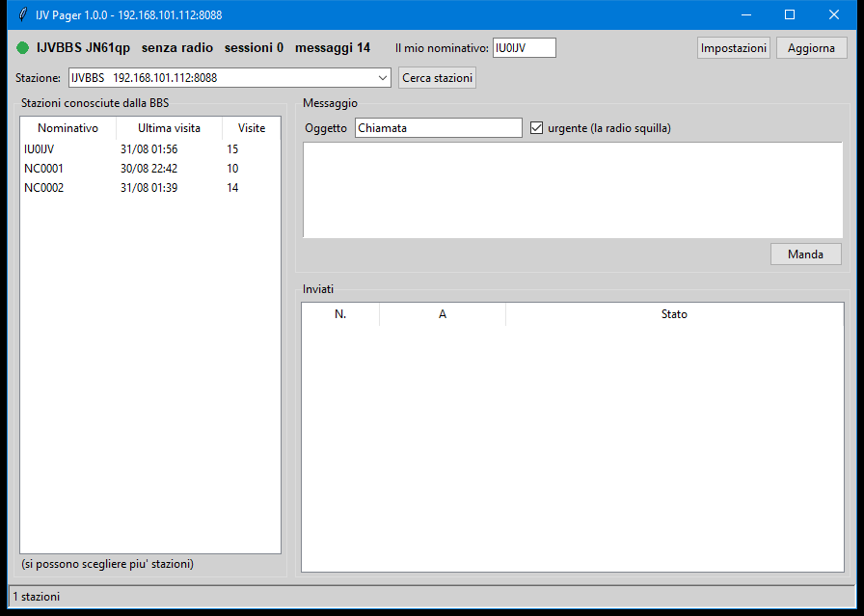Click the Stato column header in Inviati

tap(674, 314)
